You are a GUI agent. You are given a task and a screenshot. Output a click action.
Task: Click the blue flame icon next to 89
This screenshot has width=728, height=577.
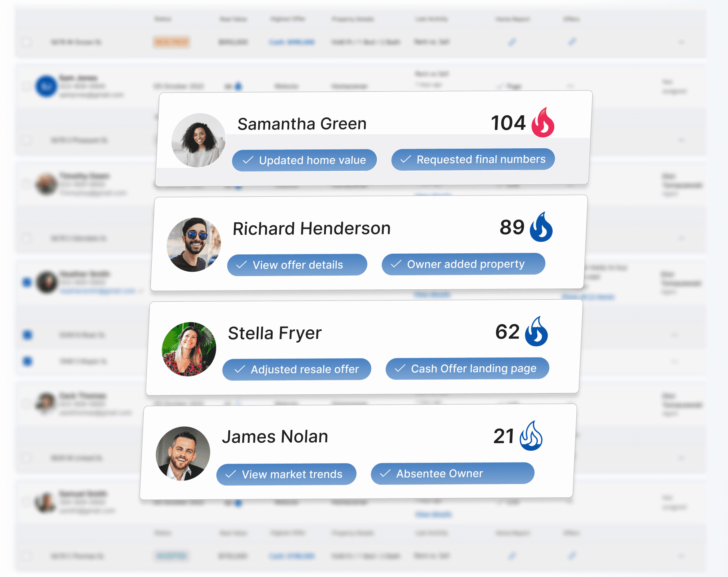coord(541,227)
